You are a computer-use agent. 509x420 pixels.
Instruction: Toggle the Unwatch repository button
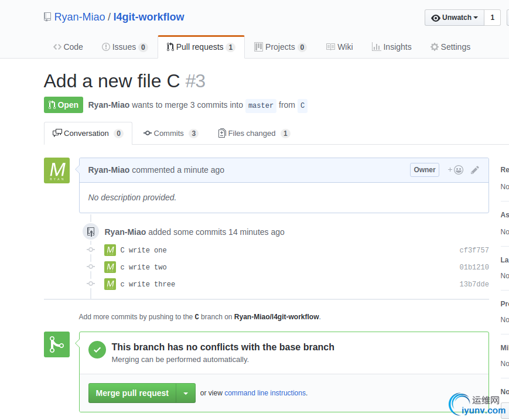pyautogui.click(x=455, y=18)
